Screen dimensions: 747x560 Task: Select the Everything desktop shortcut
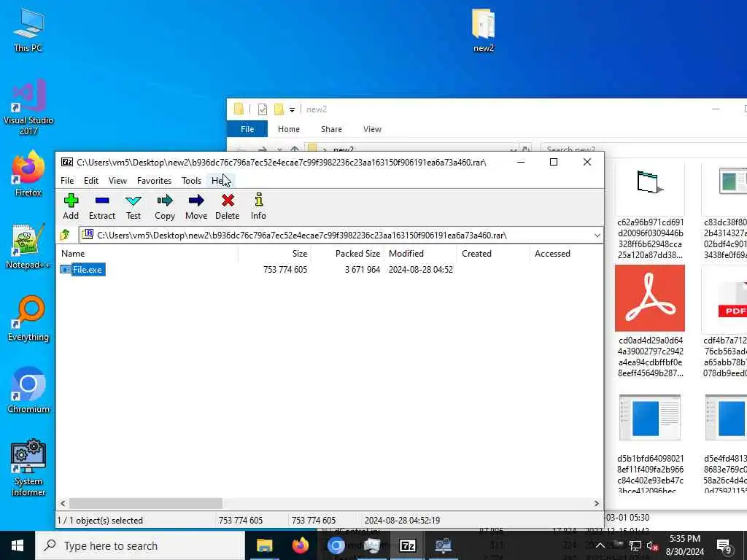(28, 319)
